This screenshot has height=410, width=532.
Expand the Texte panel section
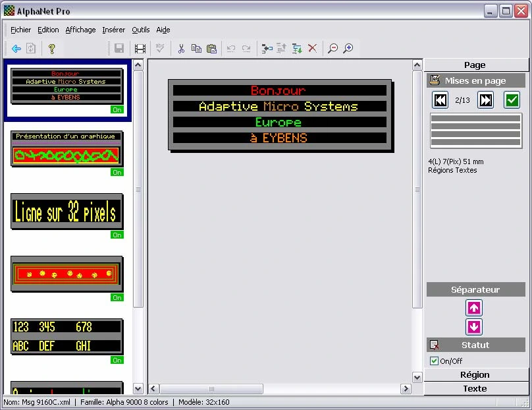[x=476, y=388]
